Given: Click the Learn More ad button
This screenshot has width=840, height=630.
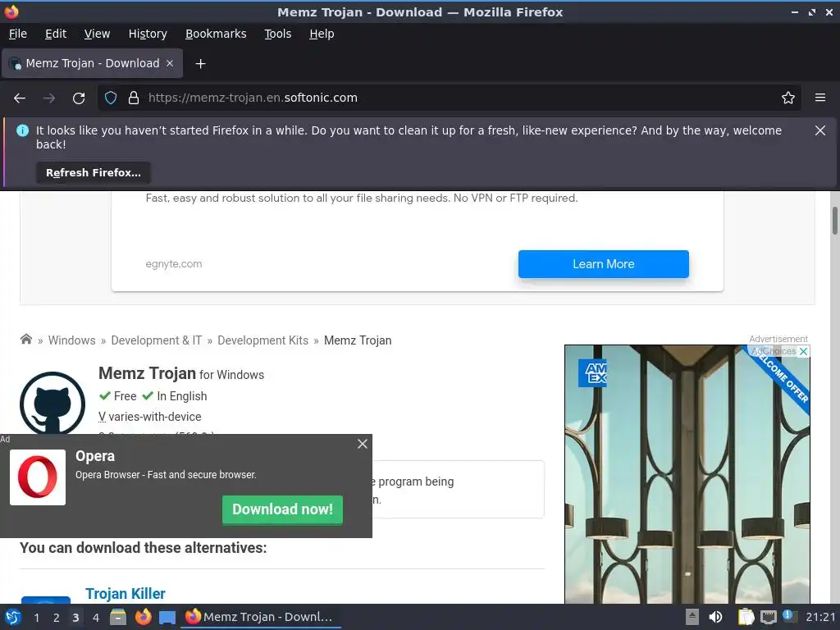Looking at the screenshot, I should [603, 264].
